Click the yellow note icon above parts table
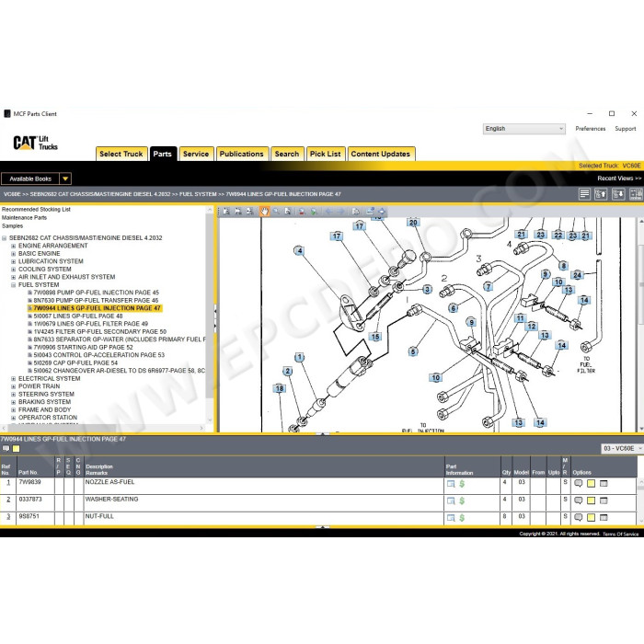Screen dimensions: 644x644 [16, 449]
